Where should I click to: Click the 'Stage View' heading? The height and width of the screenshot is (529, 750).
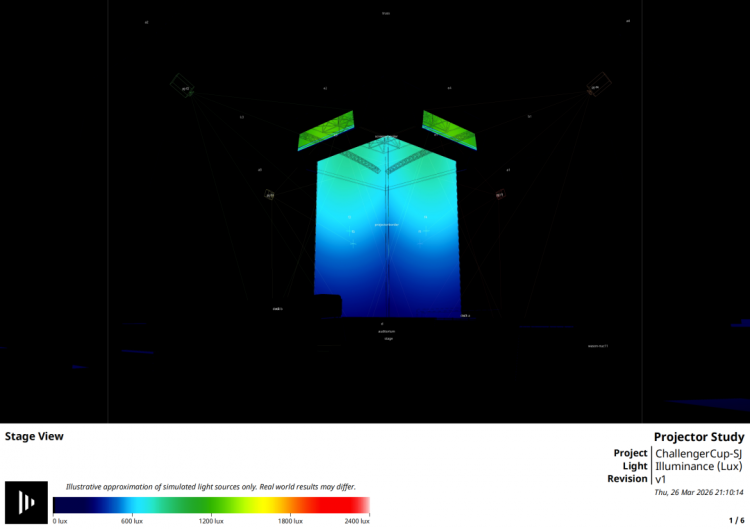point(34,436)
